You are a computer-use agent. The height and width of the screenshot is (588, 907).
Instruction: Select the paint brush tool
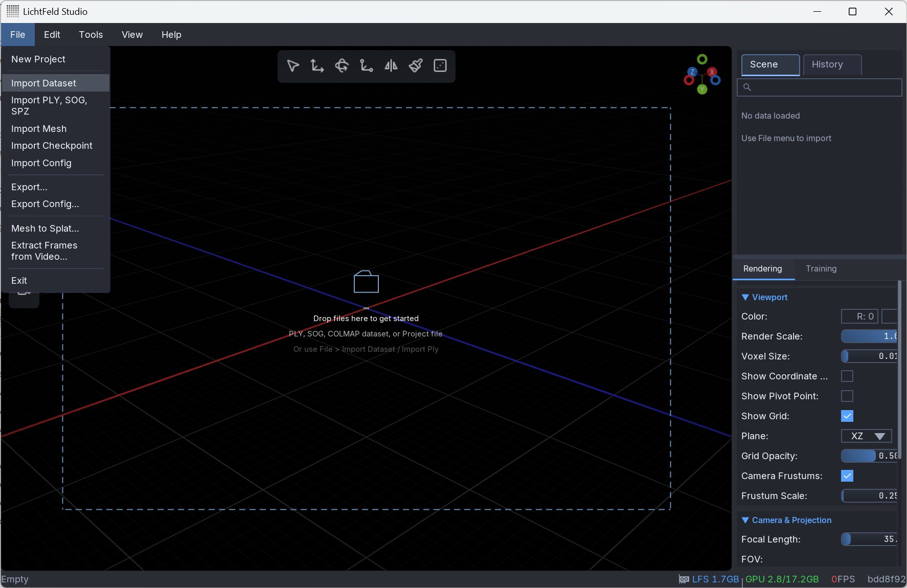point(416,66)
